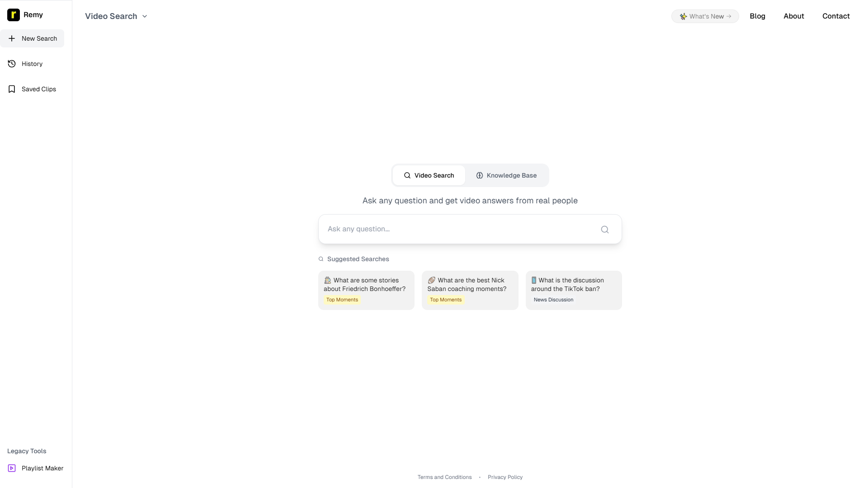
Task: Click the Privacy Policy link
Action: click(x=505, y=477)
